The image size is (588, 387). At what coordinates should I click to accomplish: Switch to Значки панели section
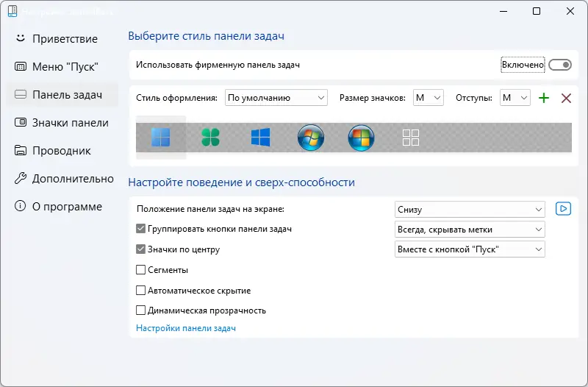[62, 123]
